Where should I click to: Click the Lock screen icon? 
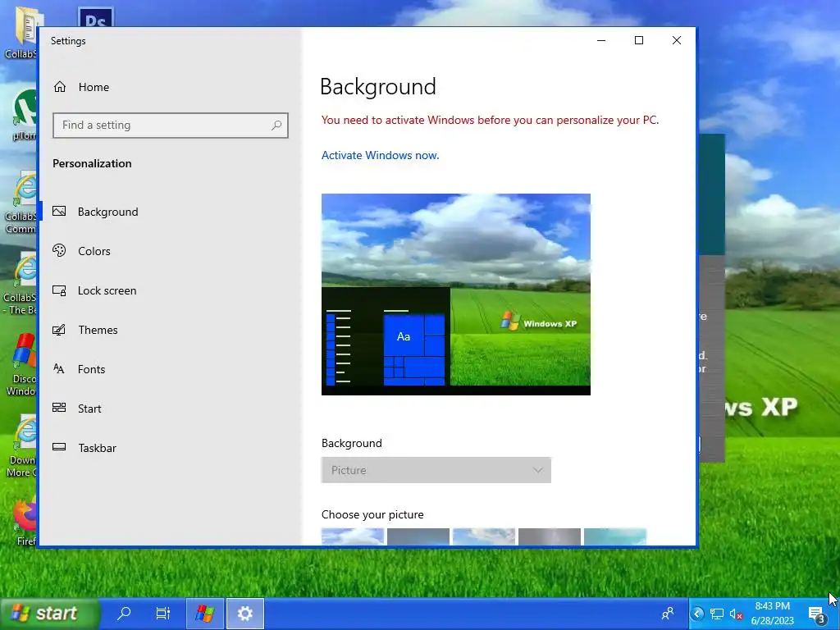click(x=59, y=290)
